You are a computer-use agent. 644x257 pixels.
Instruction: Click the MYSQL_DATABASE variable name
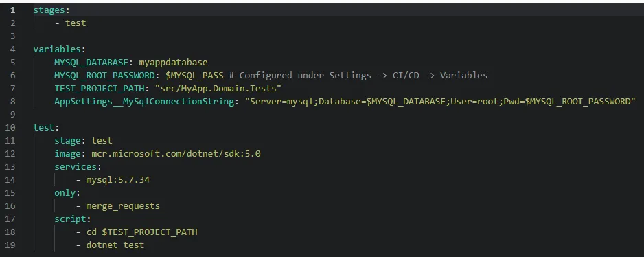[x=91, y=63]
